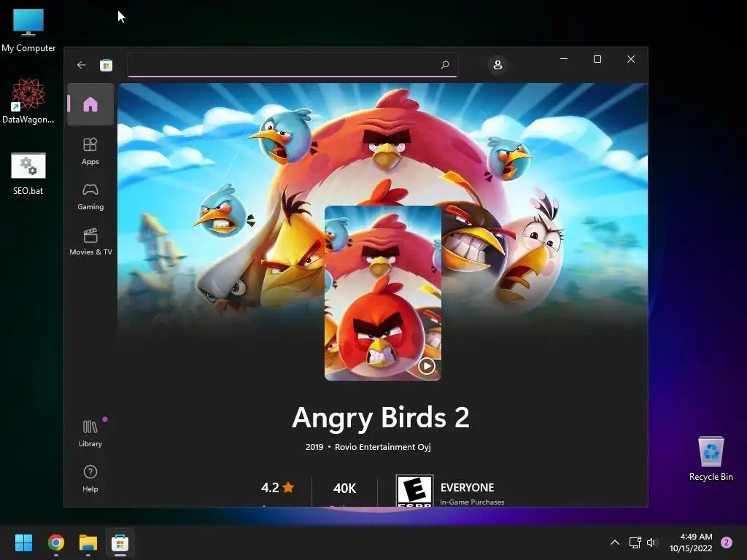Image resolution: width=747 pixels, height=560 pixels.
Task: Open the user account profile icon
Action: pos(498,65)
